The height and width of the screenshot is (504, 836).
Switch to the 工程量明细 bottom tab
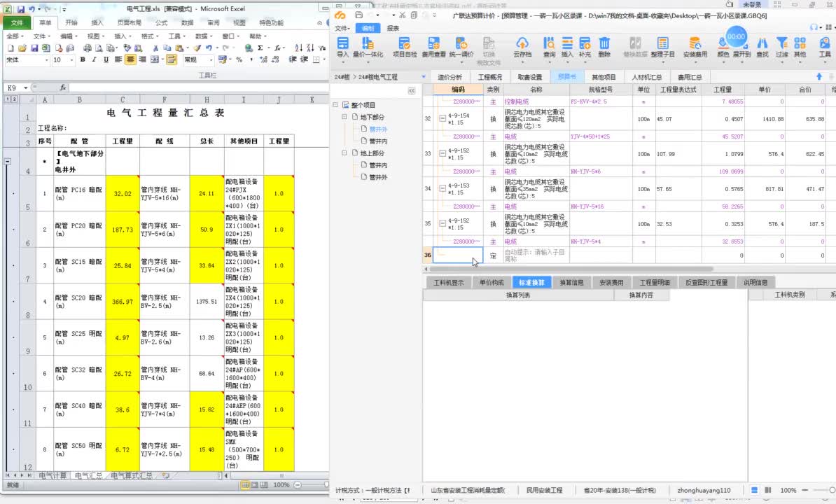tap(655, 282)
